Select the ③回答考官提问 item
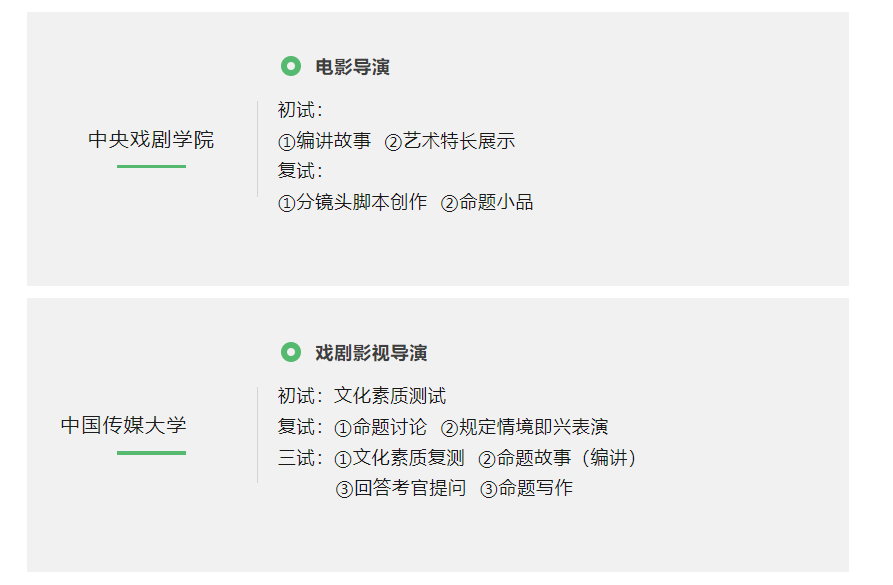This screenshot has height=585, width=893. [x=401, y=488]
